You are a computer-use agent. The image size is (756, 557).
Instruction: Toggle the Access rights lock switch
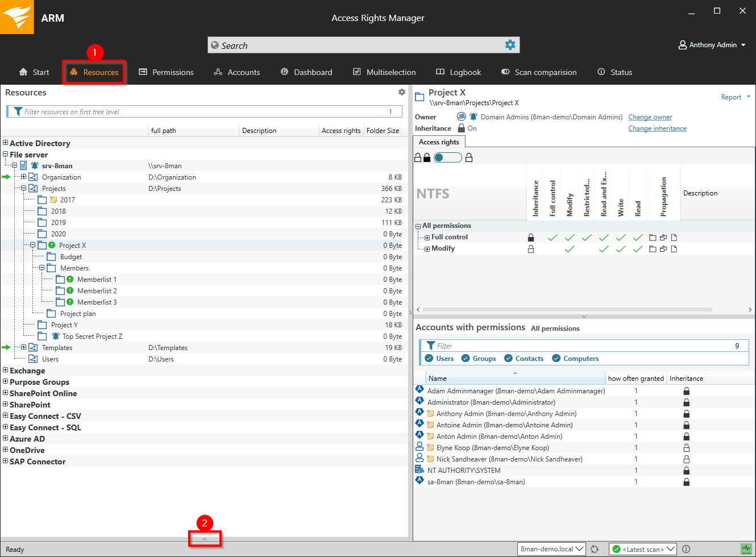447,157
